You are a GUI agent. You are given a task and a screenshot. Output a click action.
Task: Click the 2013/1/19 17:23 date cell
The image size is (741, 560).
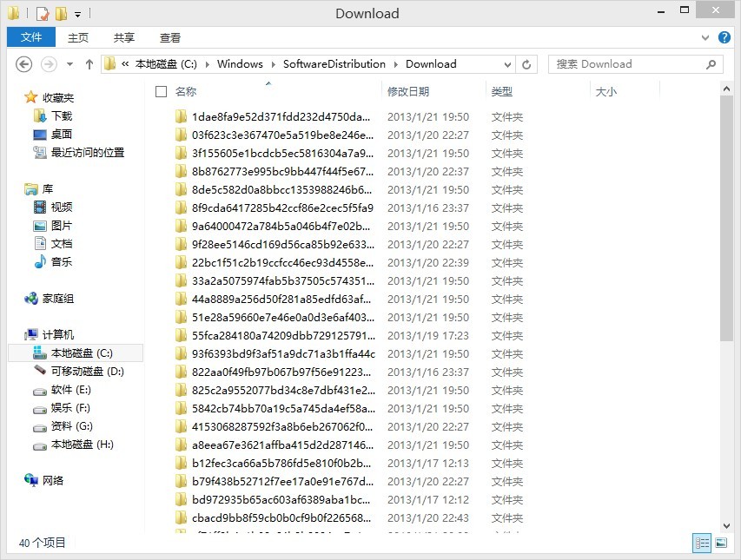pos(428,336)
